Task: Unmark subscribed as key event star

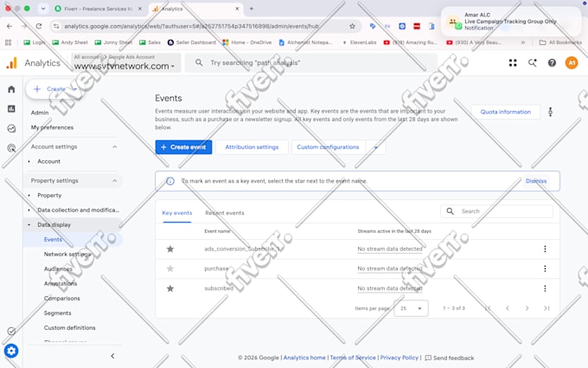Action: (x=170, y=288)
